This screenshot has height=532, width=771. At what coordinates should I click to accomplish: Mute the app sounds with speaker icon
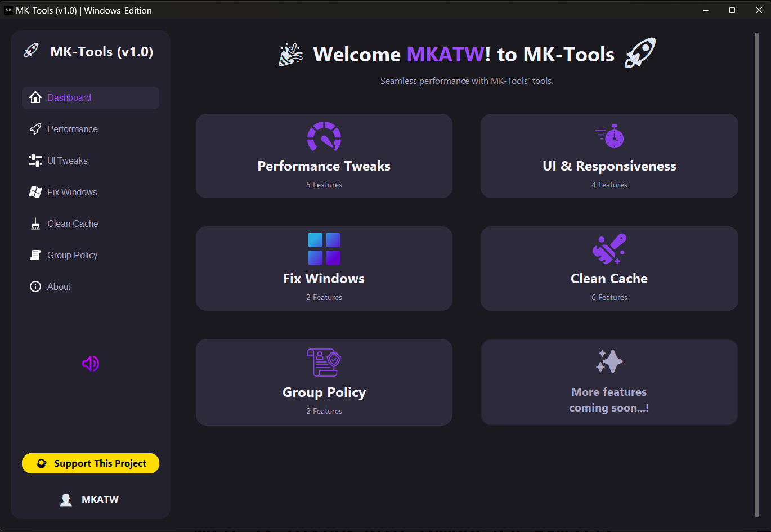pyautogui.click(x=90, y=364)
